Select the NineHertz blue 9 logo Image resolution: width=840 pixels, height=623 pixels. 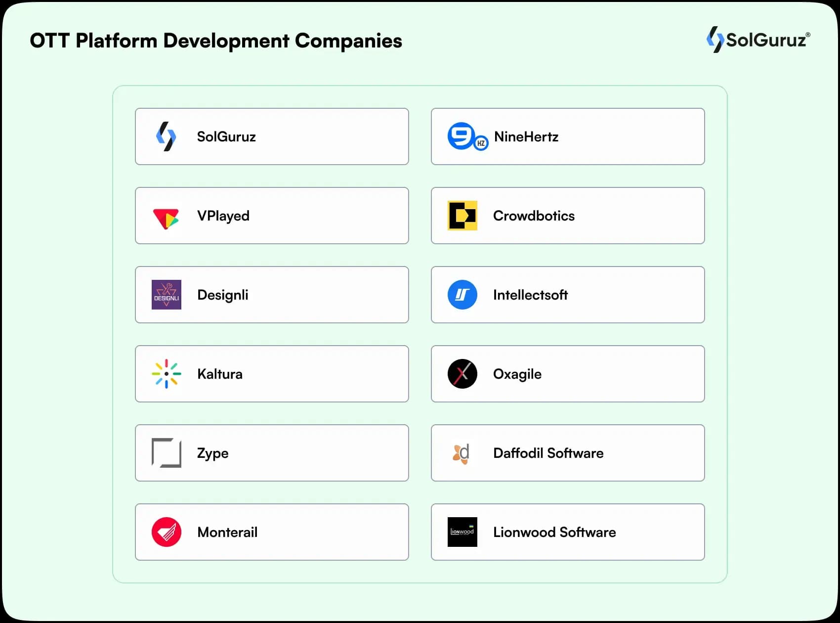coord(467,136)
